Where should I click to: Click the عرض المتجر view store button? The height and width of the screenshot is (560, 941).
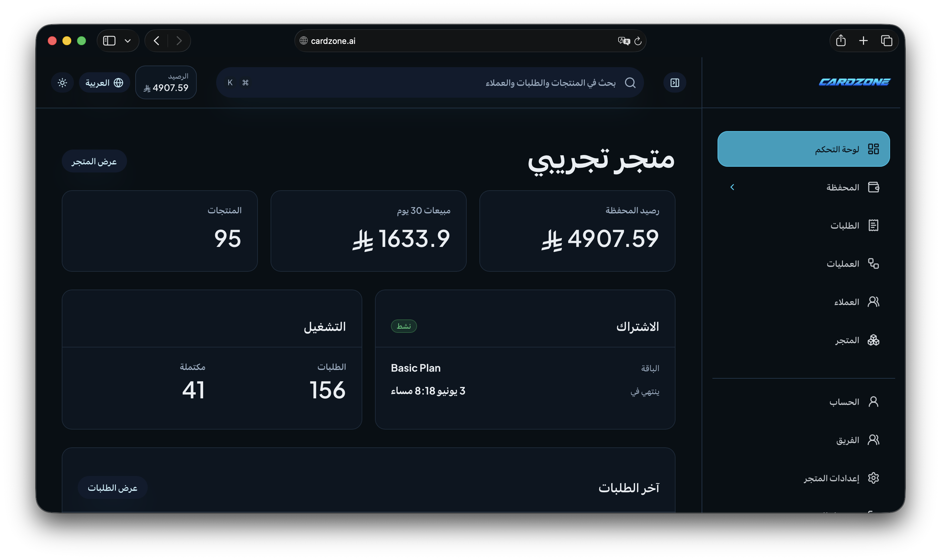click(94, 161)
